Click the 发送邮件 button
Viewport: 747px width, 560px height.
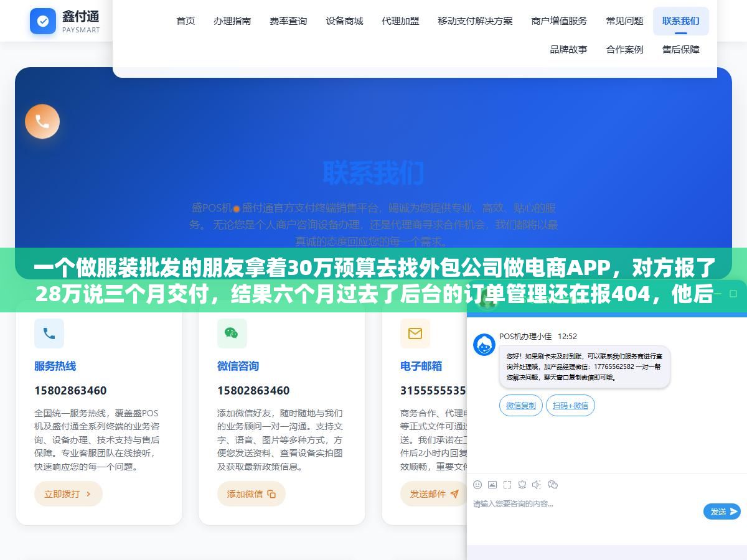[434, 494]
